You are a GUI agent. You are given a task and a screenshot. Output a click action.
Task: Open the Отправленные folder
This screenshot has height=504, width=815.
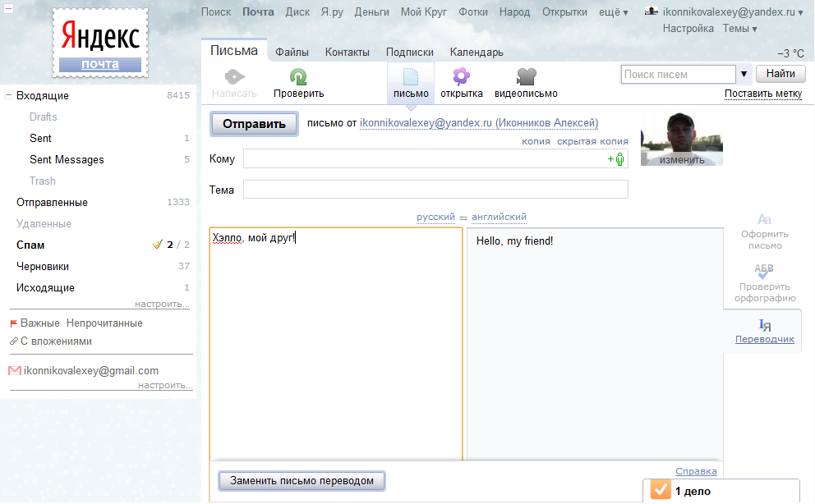[x=52, y=203]
